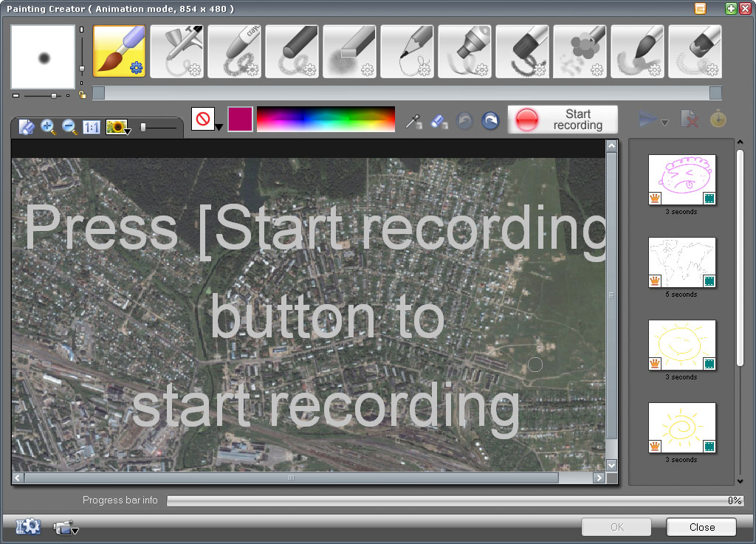Select the watercolor brush tool
The image size is (756, 544).
(x=637, y=51)
